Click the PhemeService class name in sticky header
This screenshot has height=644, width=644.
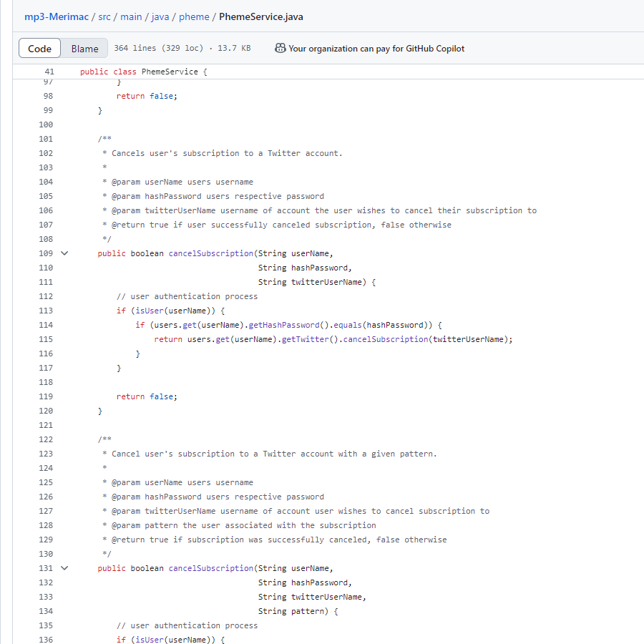(x=170, y=72)
